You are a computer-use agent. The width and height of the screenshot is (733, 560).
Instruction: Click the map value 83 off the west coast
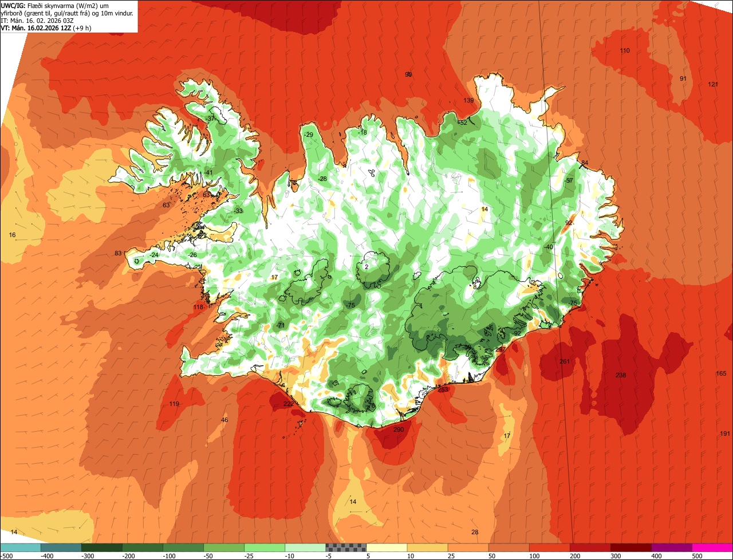pyautogui.click(x=118, y=253)
